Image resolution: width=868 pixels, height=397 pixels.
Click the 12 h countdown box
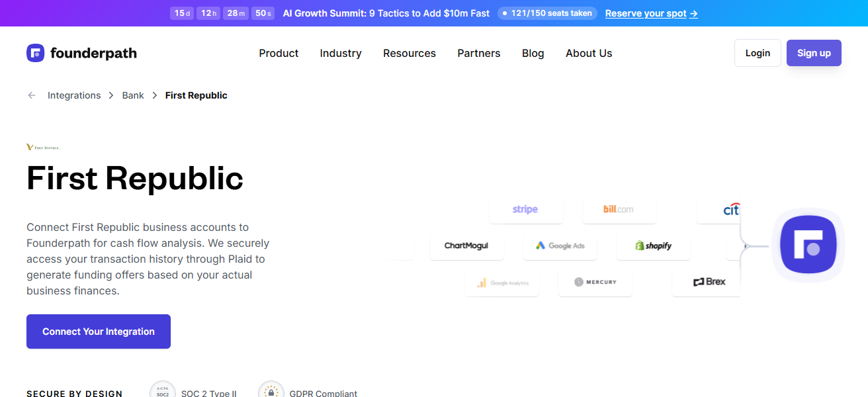[208, 13]
